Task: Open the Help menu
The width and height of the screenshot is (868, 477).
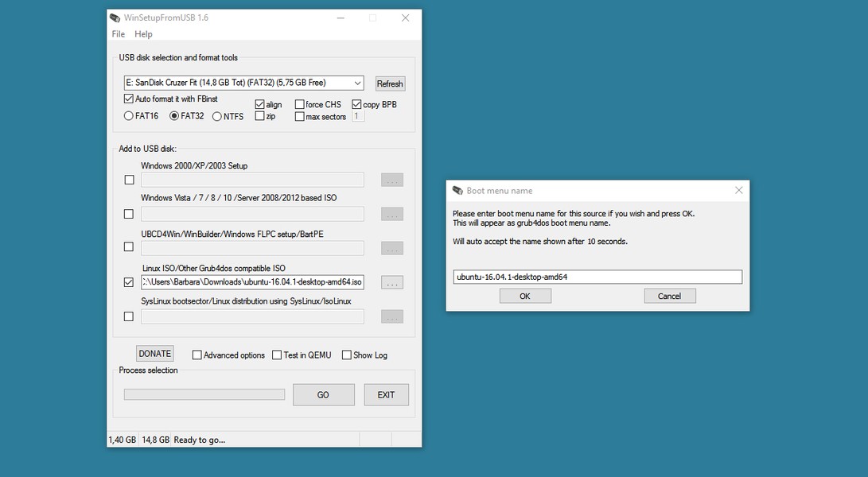Action: click(143, 33)
